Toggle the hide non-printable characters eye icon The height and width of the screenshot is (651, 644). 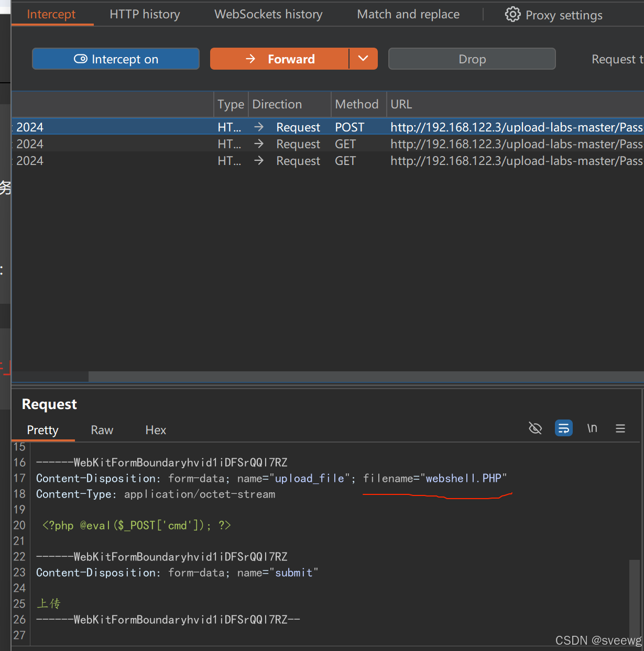(x=535, y=428)
